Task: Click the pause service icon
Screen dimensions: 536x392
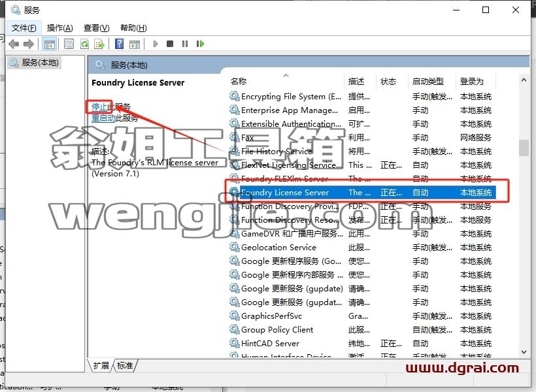Action: 185,44
